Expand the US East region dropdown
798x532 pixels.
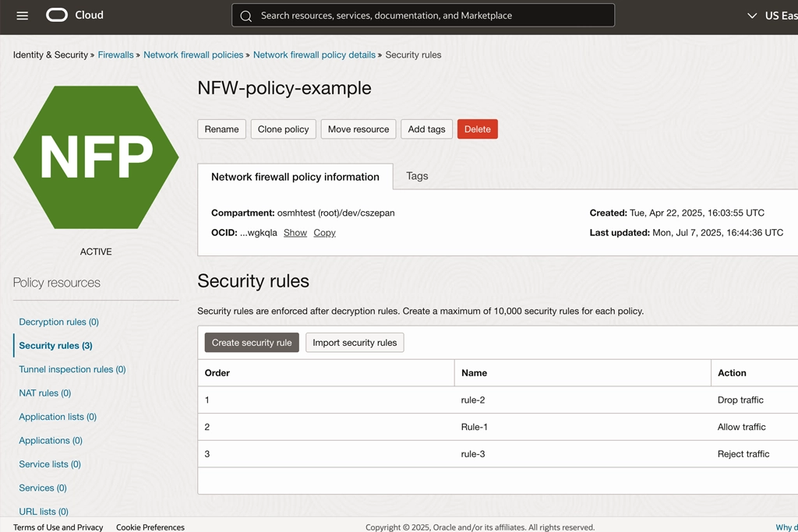pyautogui.click(x=772, y=16)
